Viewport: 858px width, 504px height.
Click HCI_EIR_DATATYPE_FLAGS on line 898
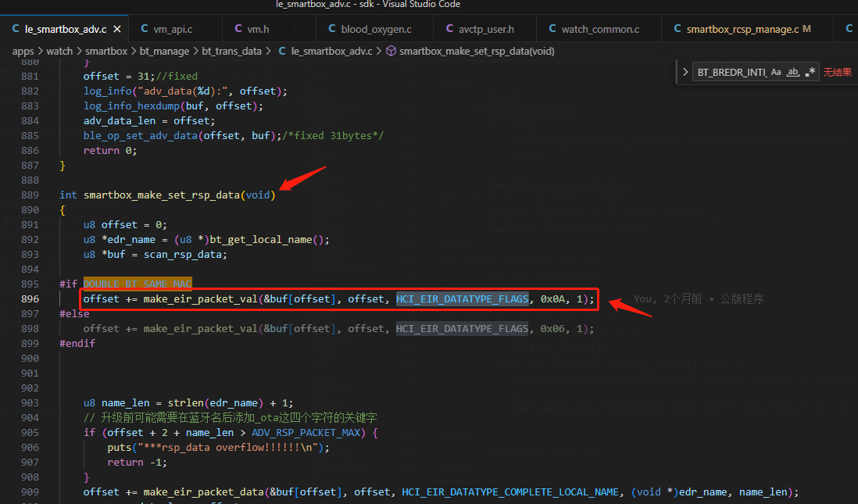[x=463, y=328]
